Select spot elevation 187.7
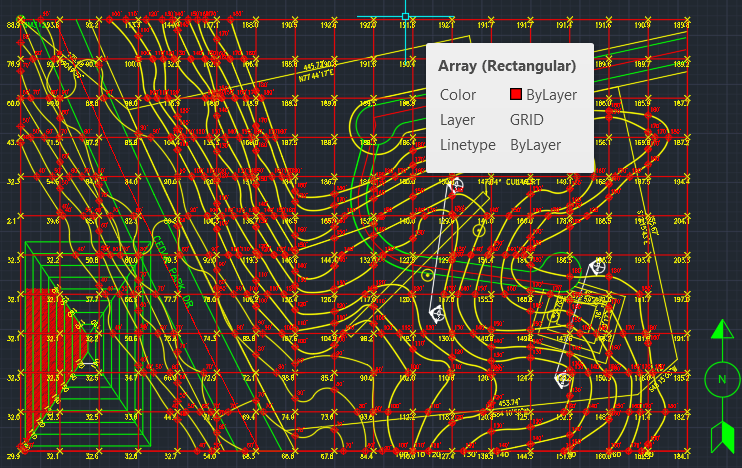742x468 pixels. click(x=681, y=103)
